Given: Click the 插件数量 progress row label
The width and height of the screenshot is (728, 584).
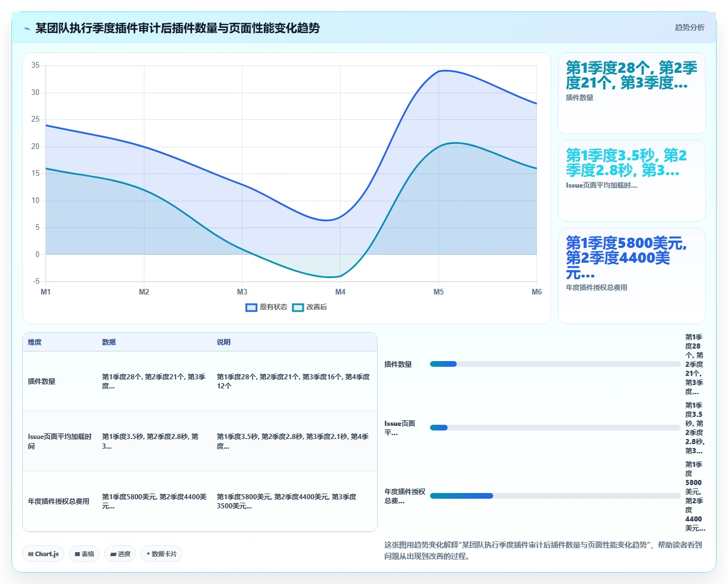Looking at the screenshot, I should 398,365.
